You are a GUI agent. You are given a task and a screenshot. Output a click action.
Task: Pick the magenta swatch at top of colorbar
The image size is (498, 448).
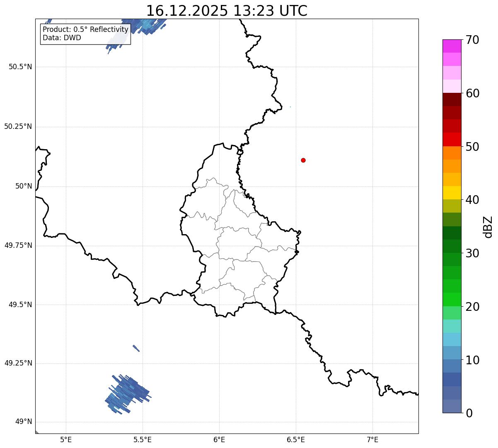[452, 46]
